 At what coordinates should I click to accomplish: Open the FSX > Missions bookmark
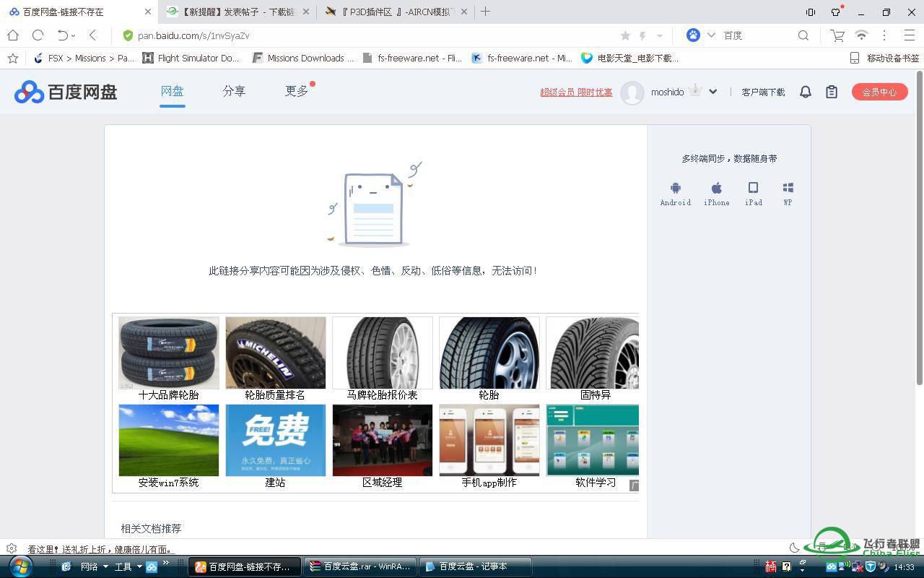pyautogui.click(x=84, y=58)
